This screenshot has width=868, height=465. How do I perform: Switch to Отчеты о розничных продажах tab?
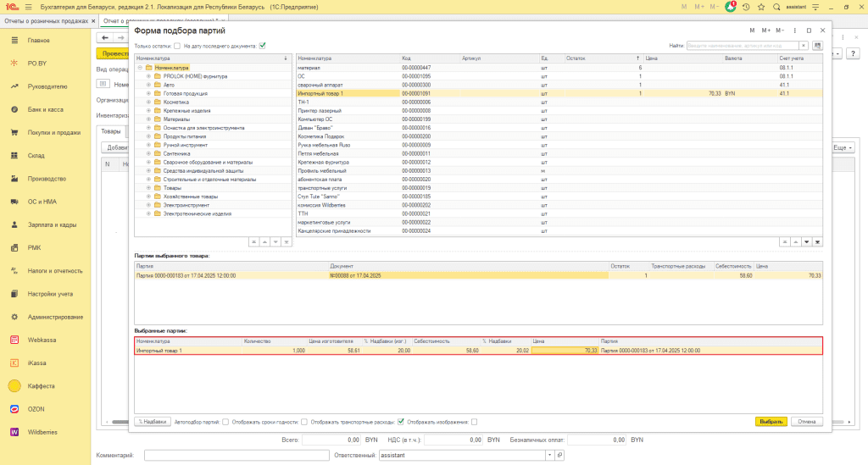pyautogui.click(x=46, y=21)
